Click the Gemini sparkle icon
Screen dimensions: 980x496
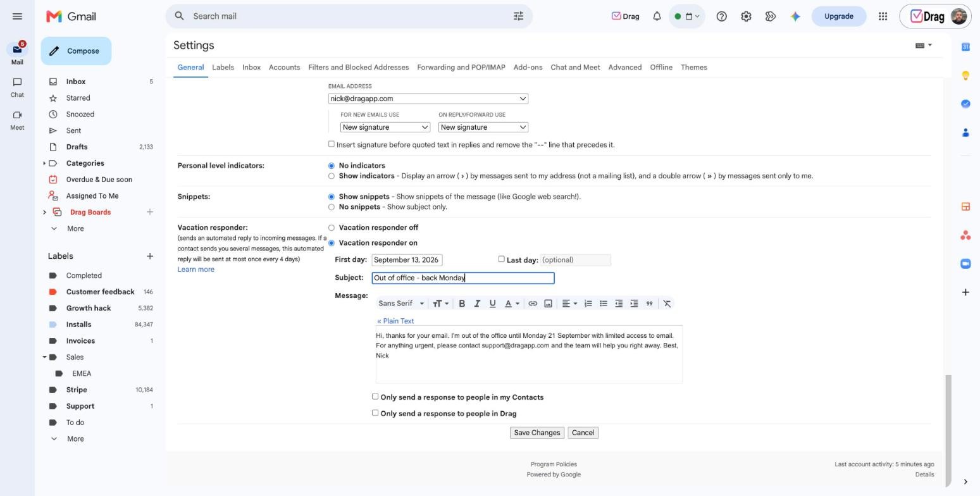pyautogui.click(x=795, y=16)
